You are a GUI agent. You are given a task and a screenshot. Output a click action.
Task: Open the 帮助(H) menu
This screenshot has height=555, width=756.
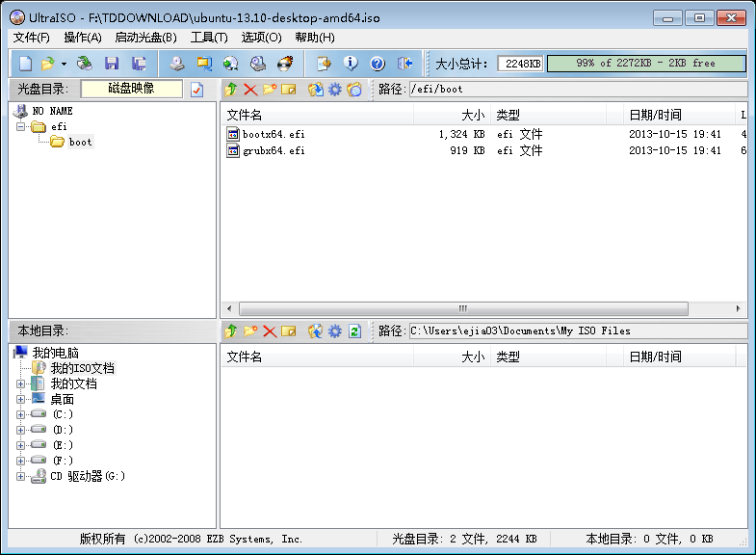click(x=315, y=38)
